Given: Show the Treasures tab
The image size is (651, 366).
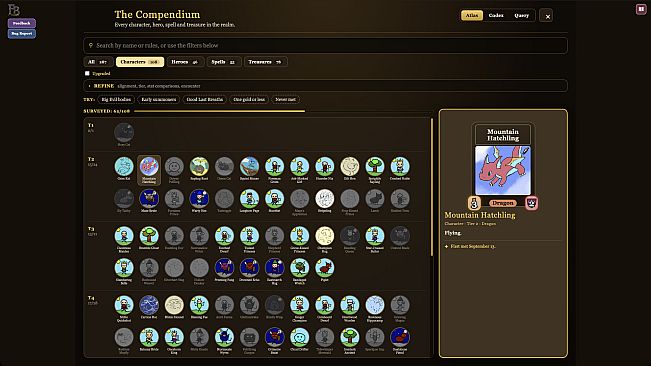Looking at the screenshot, I should click(x=265, y=62).
